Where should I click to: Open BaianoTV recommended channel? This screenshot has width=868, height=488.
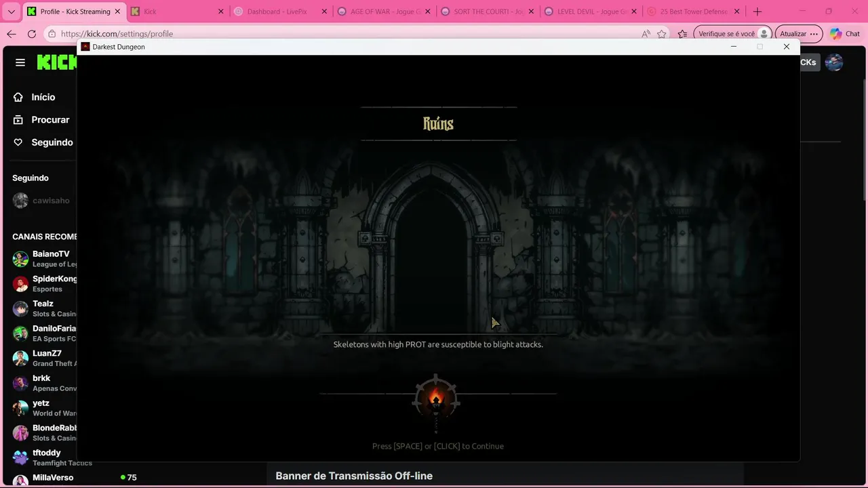[x=43, y=259]
